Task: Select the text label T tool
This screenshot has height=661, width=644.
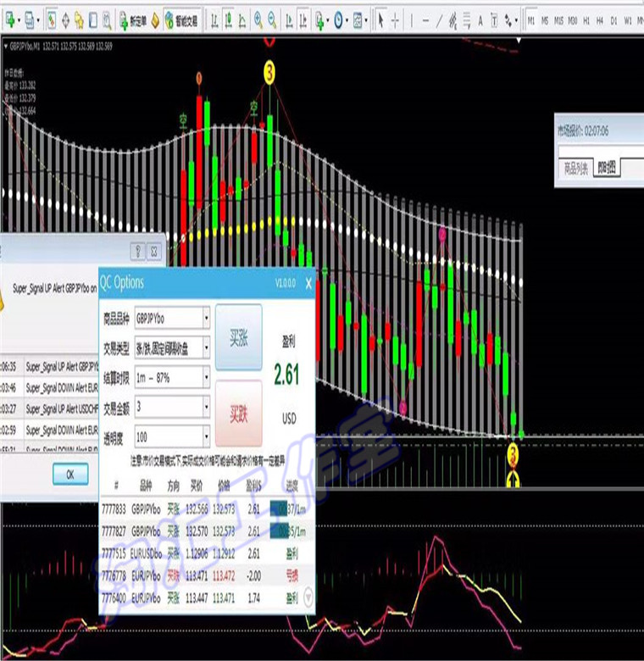Action: tap(494, 19)
